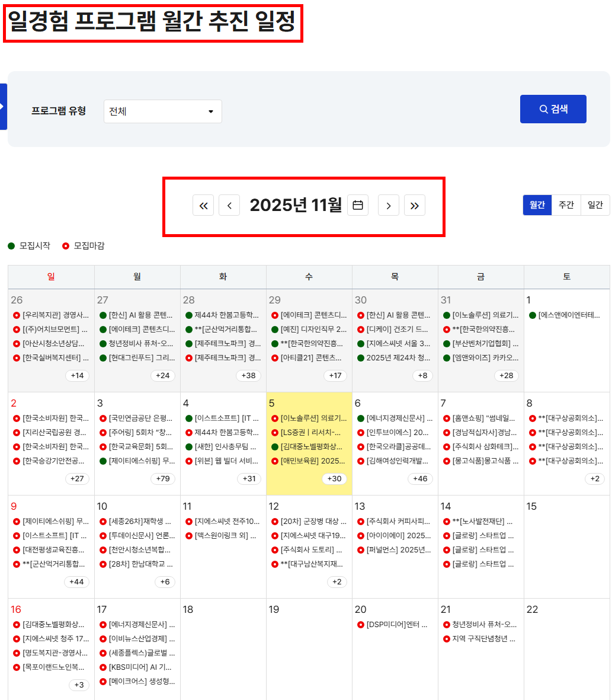Open the [홈앤쇼핑] "썸네일... event
This screenshot has height=700, width=612.
(479, 418)
